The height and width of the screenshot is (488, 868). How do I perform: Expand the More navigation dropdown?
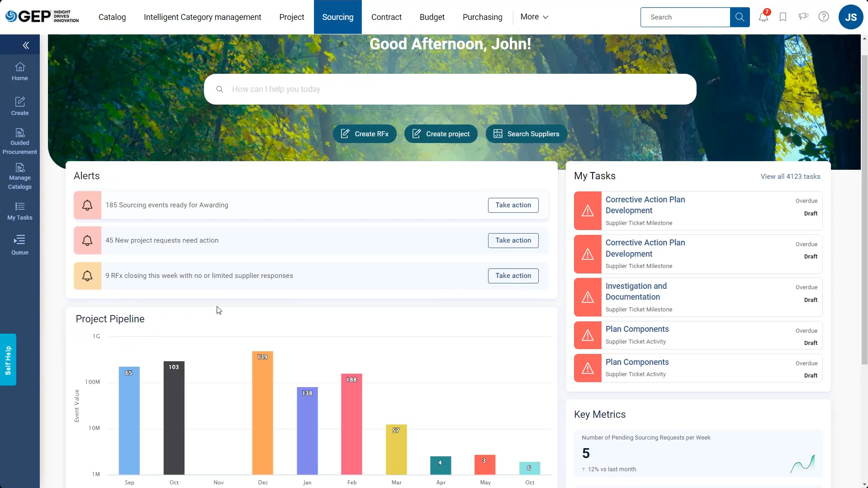[x=534, y=17]
